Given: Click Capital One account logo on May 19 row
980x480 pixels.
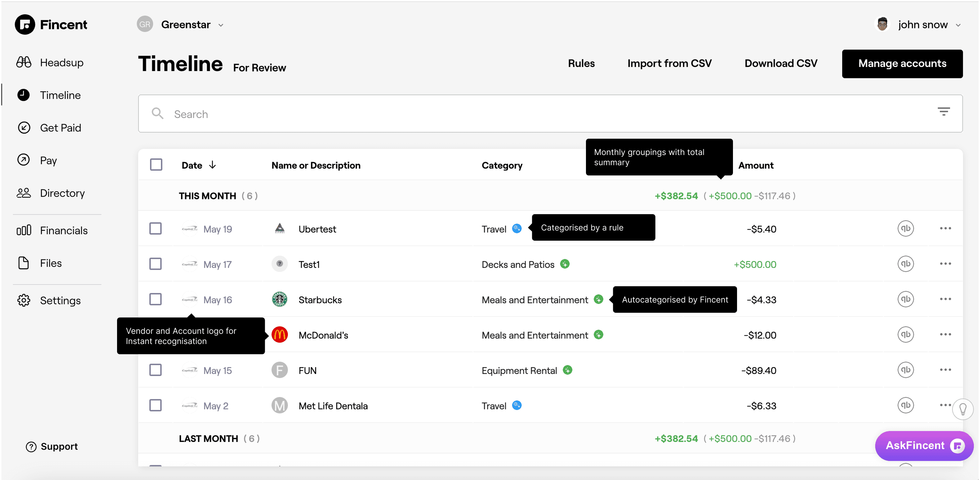Looking at the screenshot, I should pos(190,229).
